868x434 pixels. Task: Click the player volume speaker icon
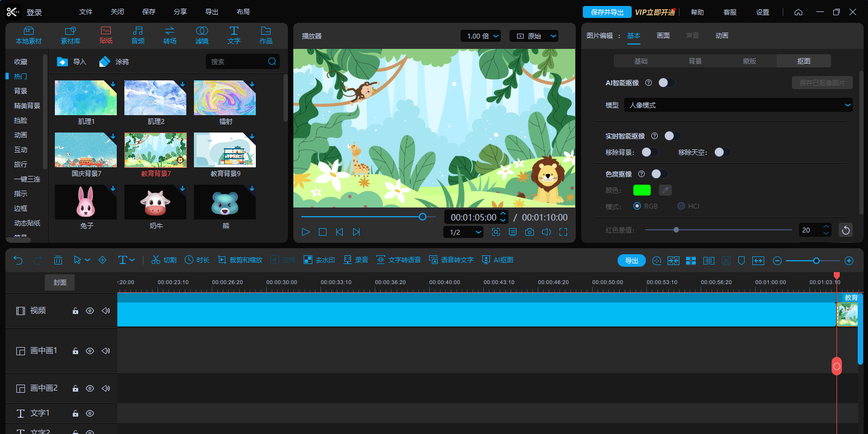pyautogui.click(x=546, y=232)
